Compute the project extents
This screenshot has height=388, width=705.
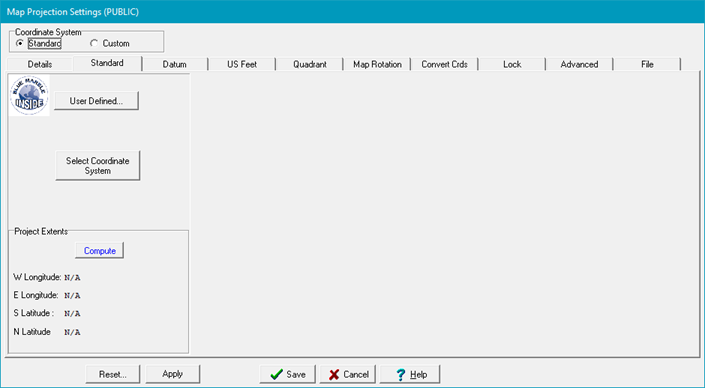coord(99,250)
